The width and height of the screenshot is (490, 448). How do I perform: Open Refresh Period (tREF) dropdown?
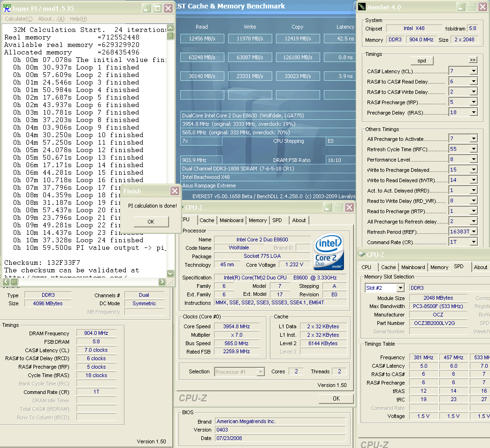(x=474, y=232)
